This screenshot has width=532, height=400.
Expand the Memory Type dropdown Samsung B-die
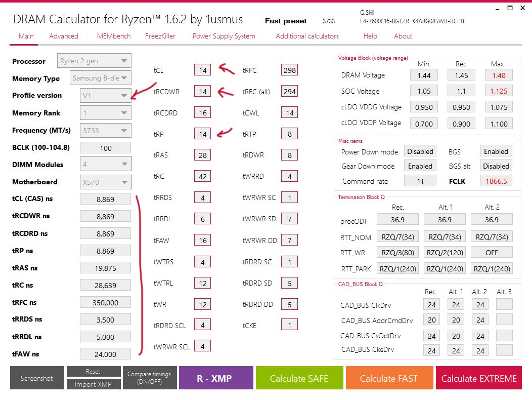click(x=101, y=78)
